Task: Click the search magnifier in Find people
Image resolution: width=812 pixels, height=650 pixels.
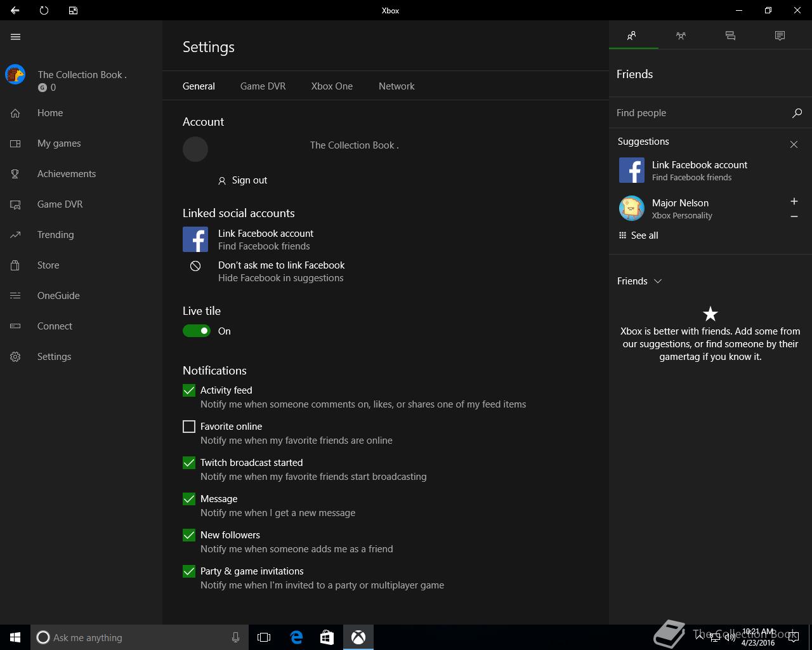Action: point(797,113)
